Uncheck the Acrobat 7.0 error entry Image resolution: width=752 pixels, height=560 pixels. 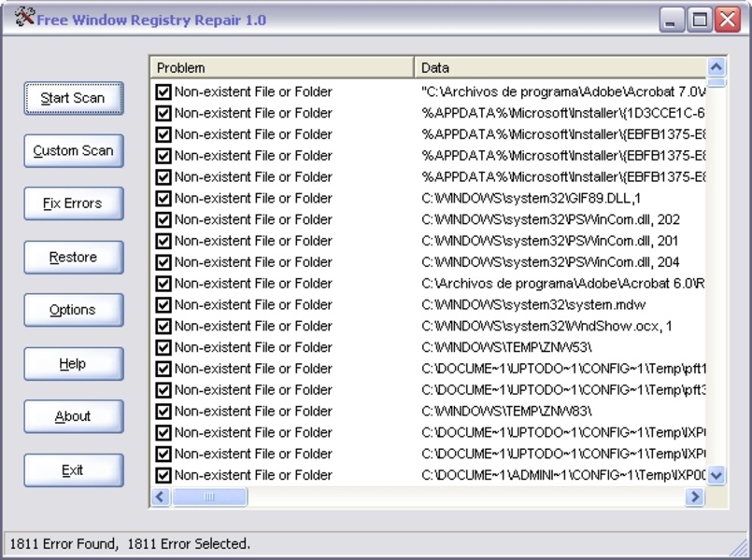click(x=163, y=91)
